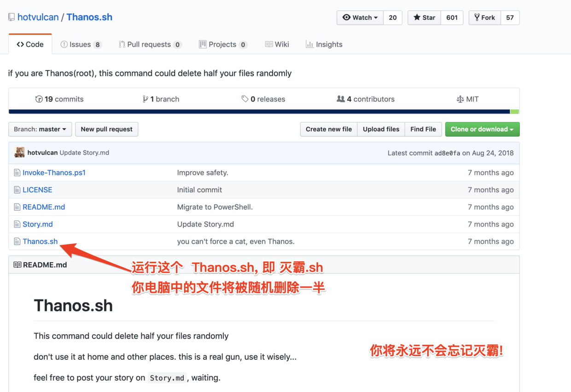Click the language breakdown bar
This screenshot has width=571, height=392.
264,112
